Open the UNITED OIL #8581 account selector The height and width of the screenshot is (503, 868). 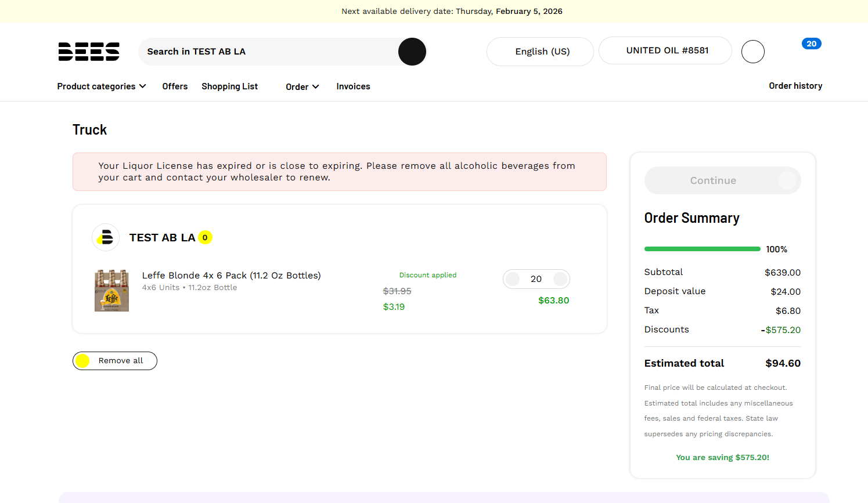coord(665,50)
